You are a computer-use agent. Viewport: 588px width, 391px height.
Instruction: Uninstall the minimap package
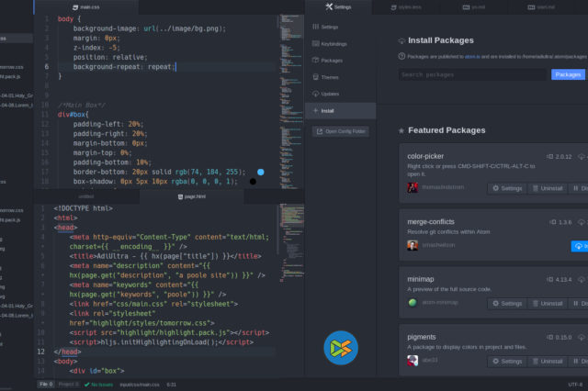click(548, 304)
